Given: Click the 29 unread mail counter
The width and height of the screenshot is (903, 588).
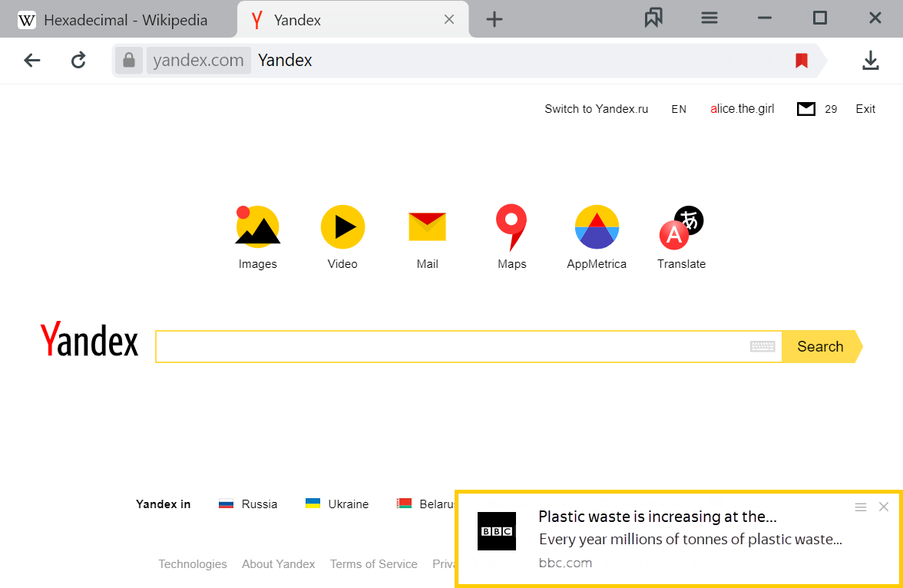Looking at the screenshot, I should 831,109.
